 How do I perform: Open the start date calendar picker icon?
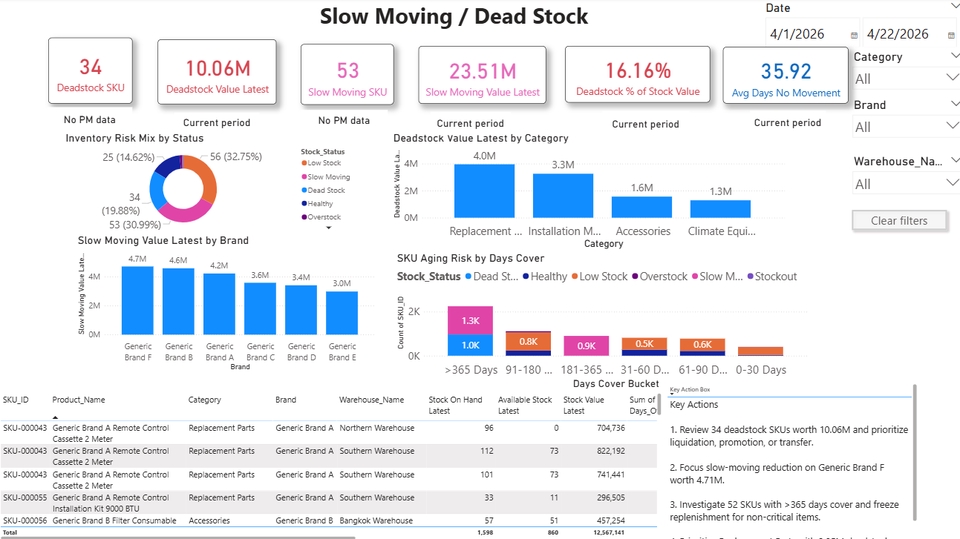tap(854, 36)
